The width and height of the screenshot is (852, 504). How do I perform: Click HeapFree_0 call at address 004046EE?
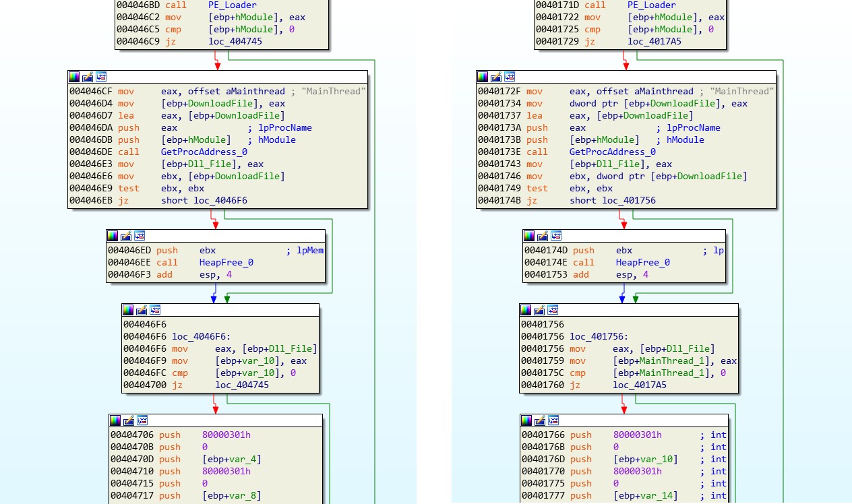[226, 263]
